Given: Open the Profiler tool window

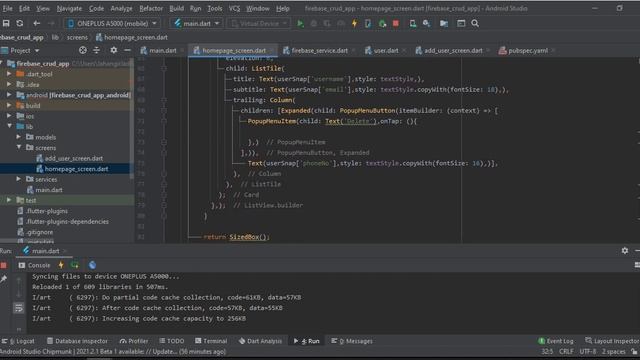Looking at the screenshot, I should (x=134, y=341).
